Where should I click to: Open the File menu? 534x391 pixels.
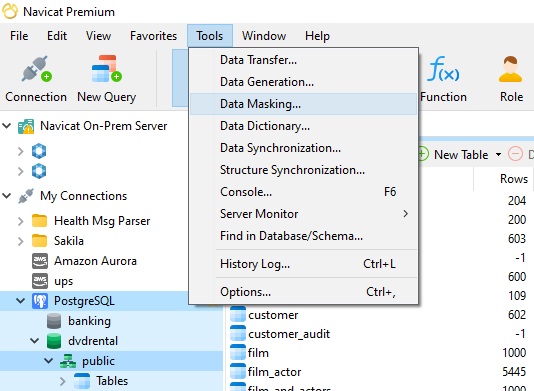pos(19,36)
